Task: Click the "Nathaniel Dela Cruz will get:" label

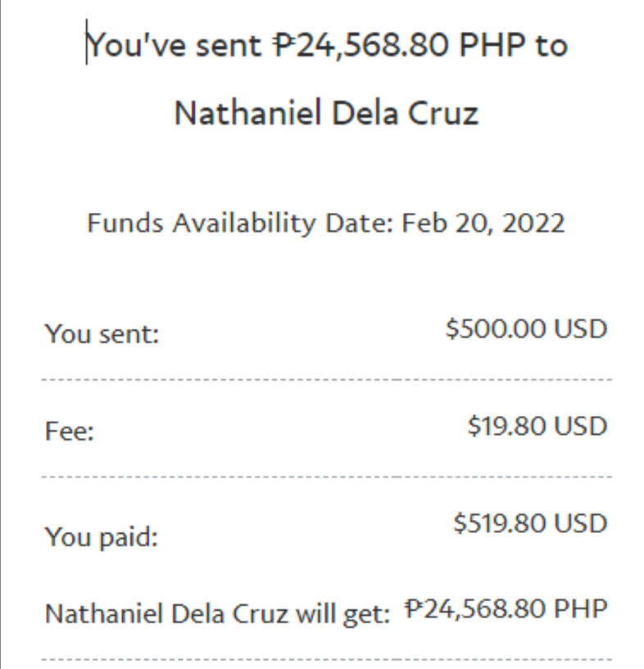Action: (217, 614)
